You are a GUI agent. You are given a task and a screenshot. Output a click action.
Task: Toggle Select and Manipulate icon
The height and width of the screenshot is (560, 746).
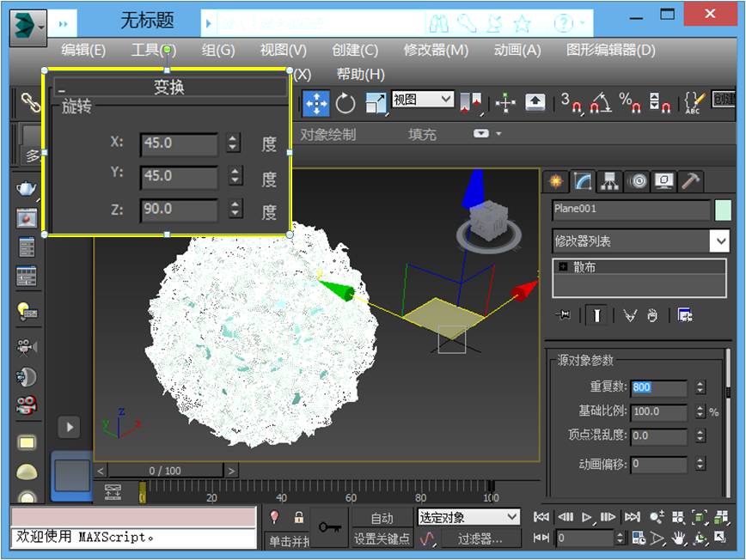coord(505,102)
